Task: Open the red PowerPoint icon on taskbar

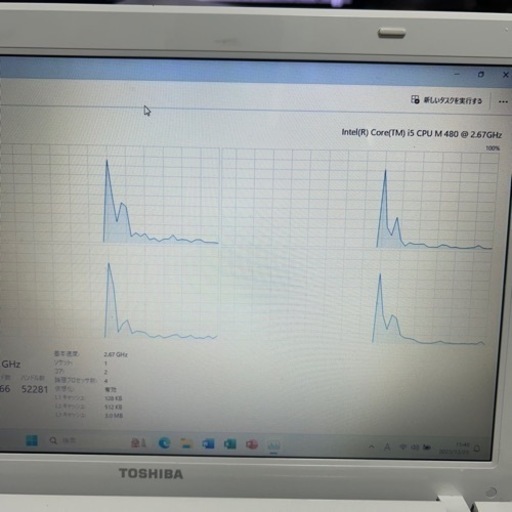Action: click(x=252, y=444)
